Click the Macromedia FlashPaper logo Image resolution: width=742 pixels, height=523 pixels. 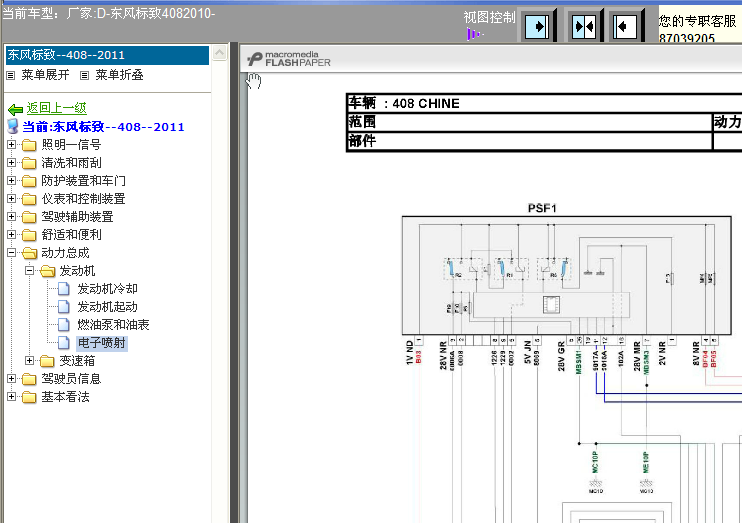pyautogui.click(x=289, y=59)
